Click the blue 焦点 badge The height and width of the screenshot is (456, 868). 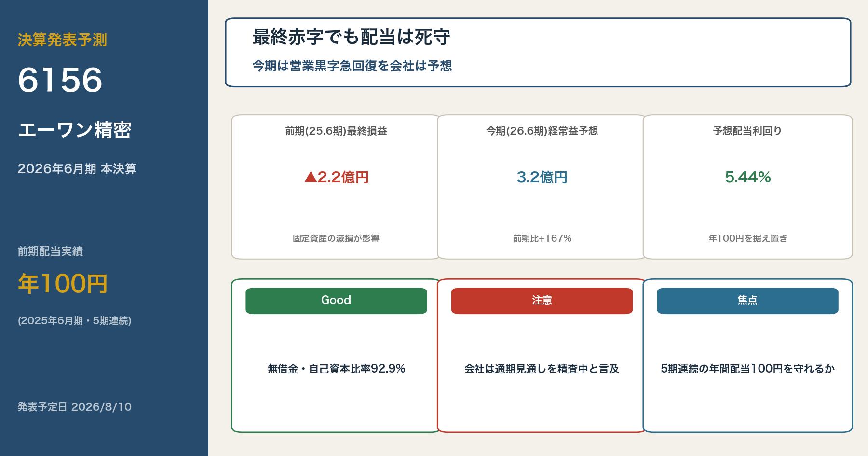(x=747, y=301)
